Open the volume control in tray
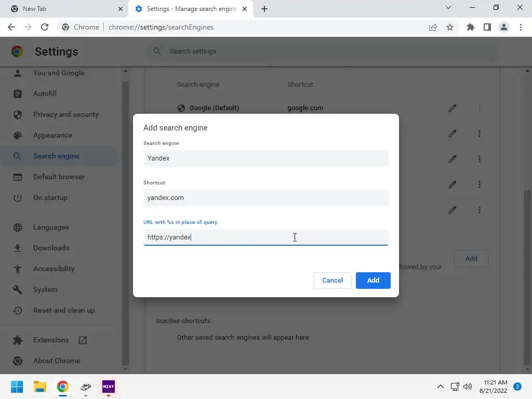The width and height of the screenshot is (532, 399). click(x=468, y=387)
